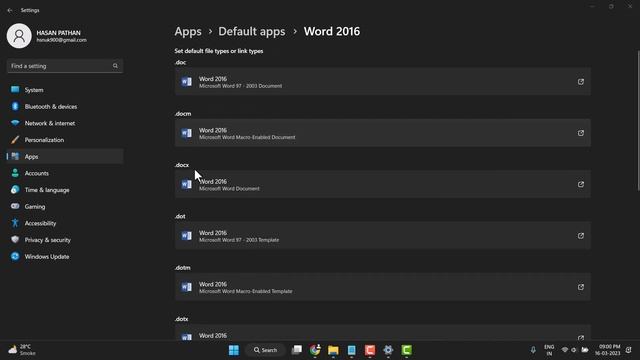The width and height of the screenshot is (640, 360).
Task: Choose the default app for .docx files
Action: (x=382, y=184)
